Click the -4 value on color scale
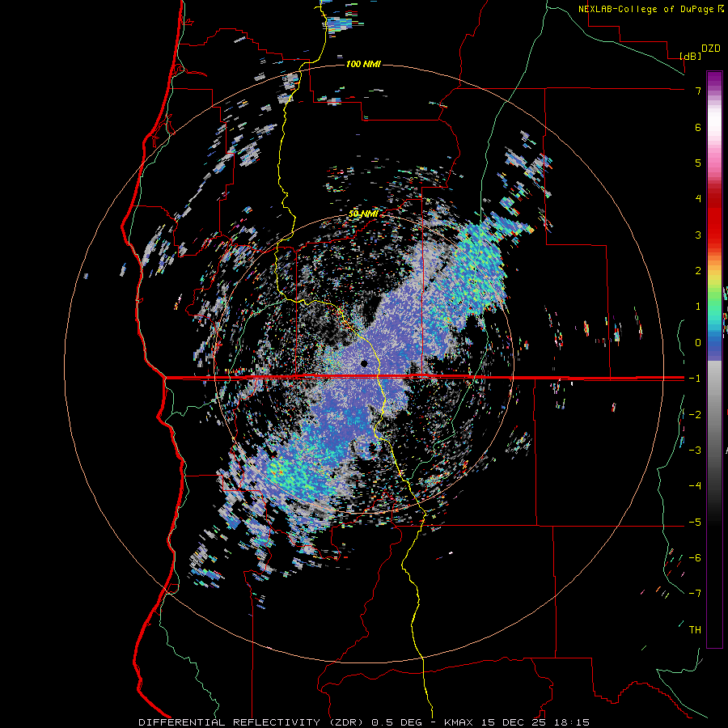This screenshot has width=728, height=728. pos(695,485)
